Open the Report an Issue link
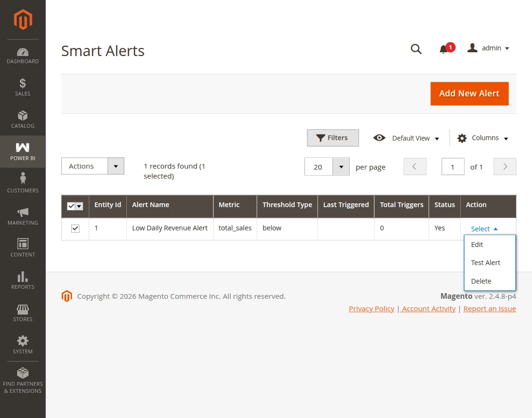The width and height of the screenshot is (532, 418). [x=490, y=309]
